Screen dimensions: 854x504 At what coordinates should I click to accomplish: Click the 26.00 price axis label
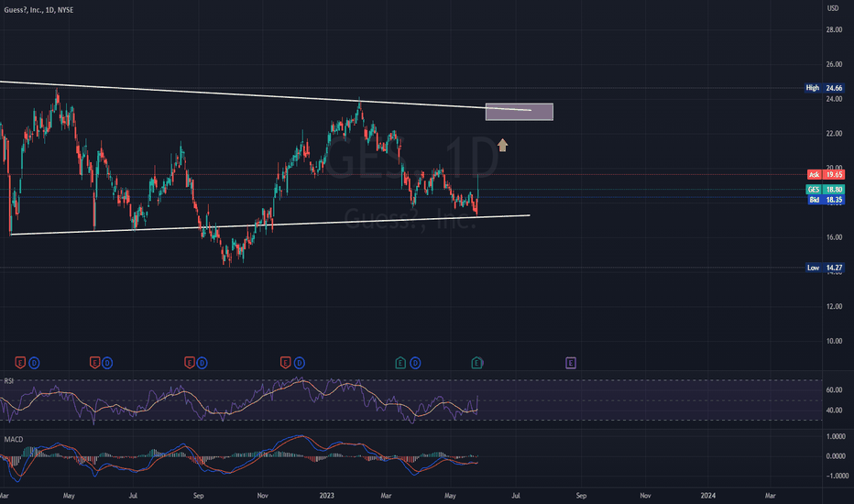pos(834,64)
